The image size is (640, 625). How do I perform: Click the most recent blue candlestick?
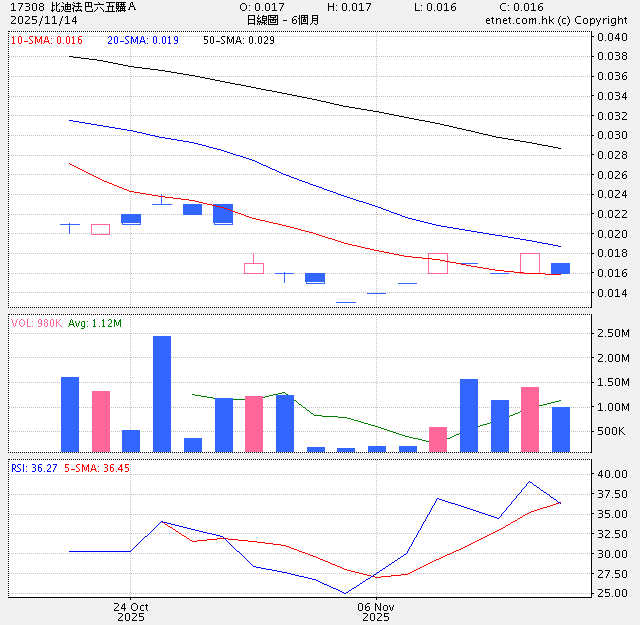(x=561, y=268)
